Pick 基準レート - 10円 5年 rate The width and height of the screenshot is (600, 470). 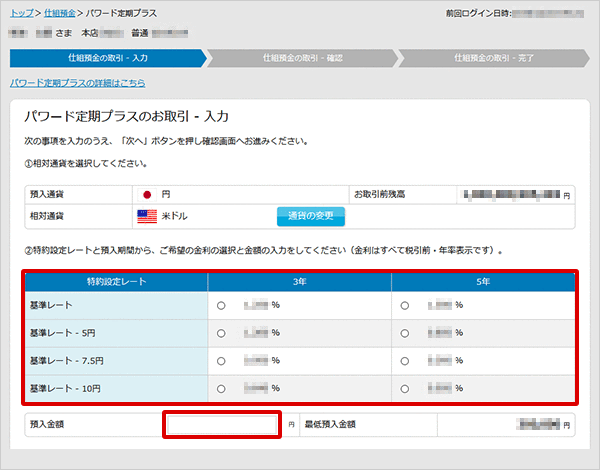click(x=405, y=388)
